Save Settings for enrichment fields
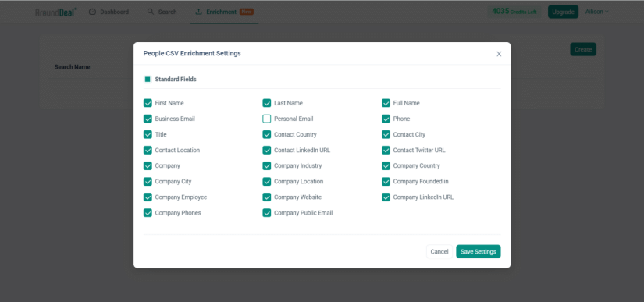This screenshot has height=302, width=644. point(478,251)
